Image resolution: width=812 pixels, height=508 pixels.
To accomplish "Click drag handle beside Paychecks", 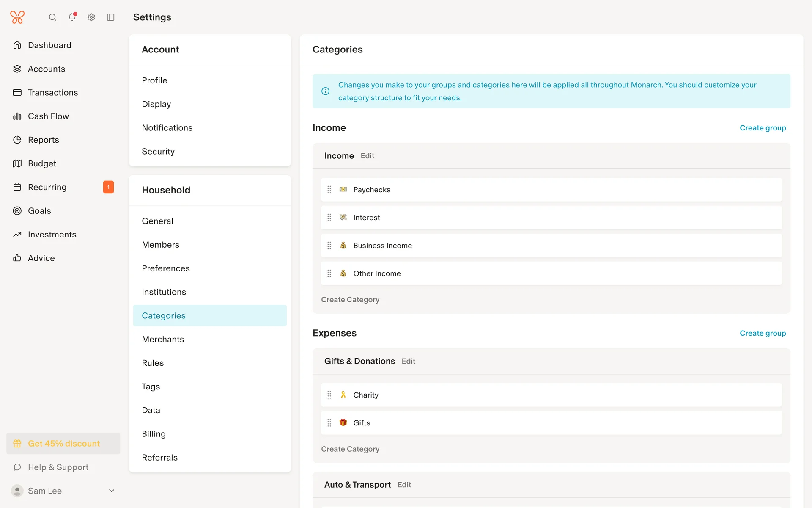I will pyautogui.click(x=329, y=190).
